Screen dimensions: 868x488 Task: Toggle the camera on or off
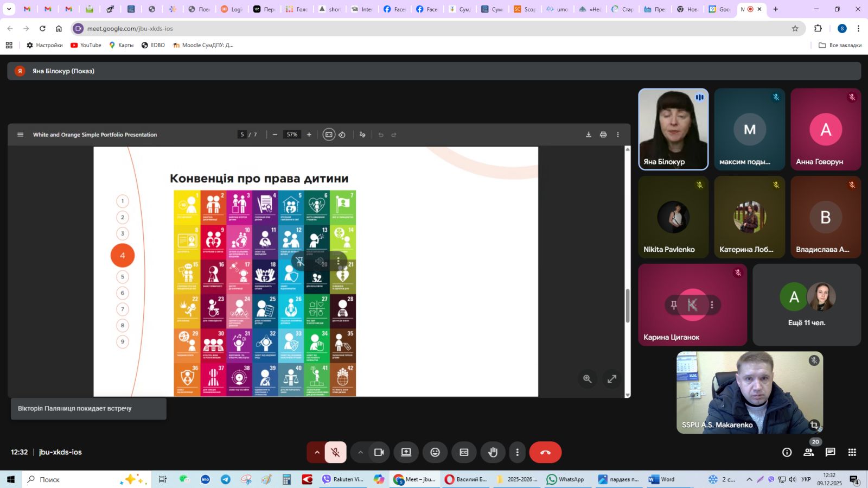click(379, 452)
